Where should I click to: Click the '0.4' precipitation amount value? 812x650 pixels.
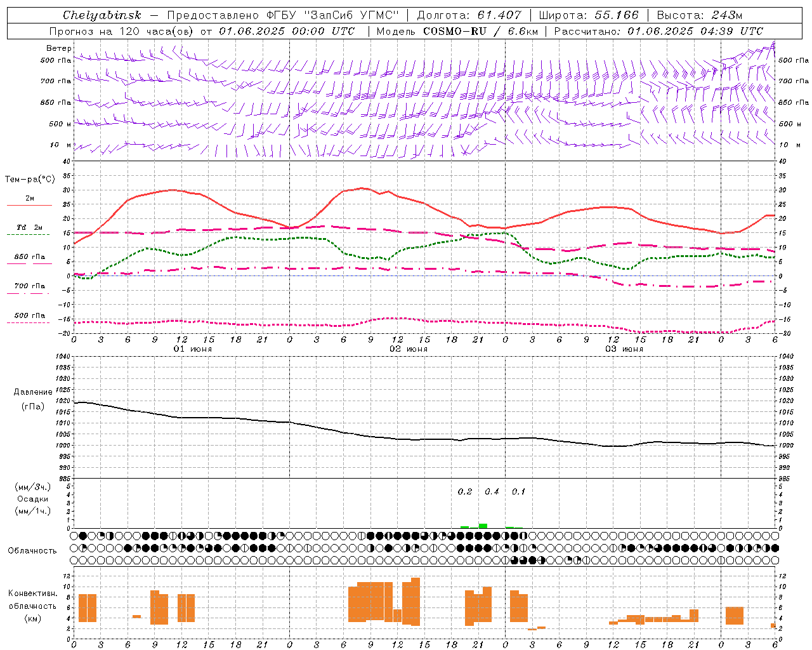(492, 492)
